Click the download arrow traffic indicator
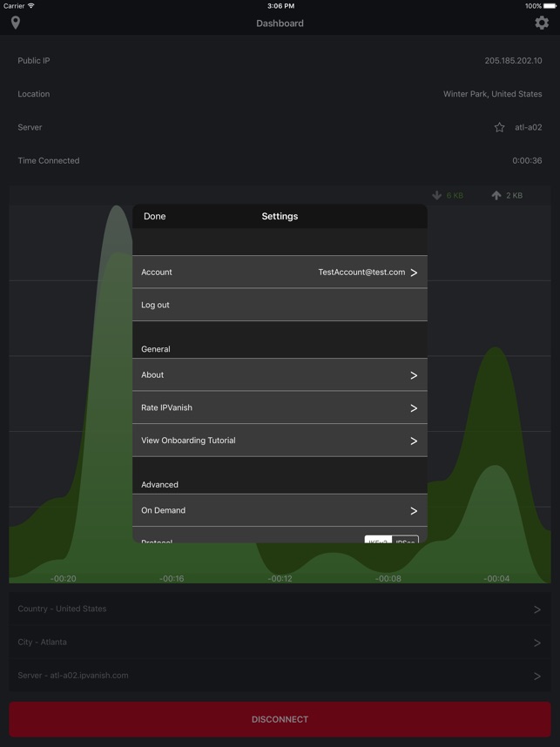Viewport: 560px width, 747px height. coord(437,195)
